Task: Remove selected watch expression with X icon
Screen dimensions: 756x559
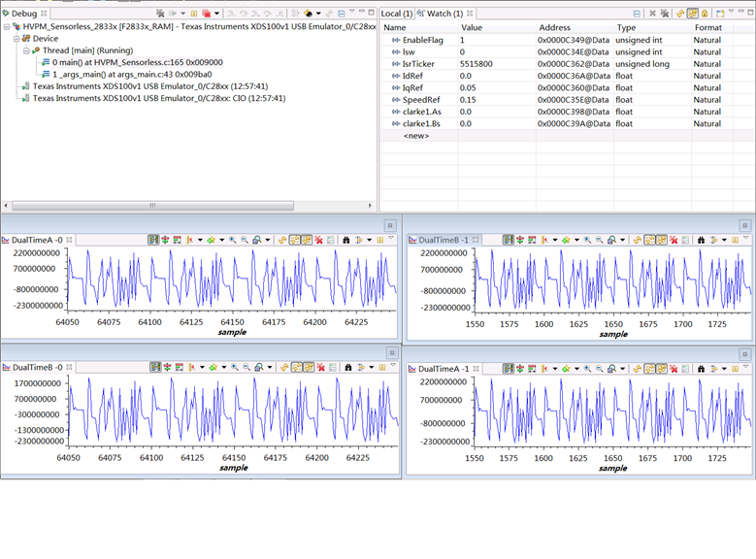Action: [x=653, y=14]
